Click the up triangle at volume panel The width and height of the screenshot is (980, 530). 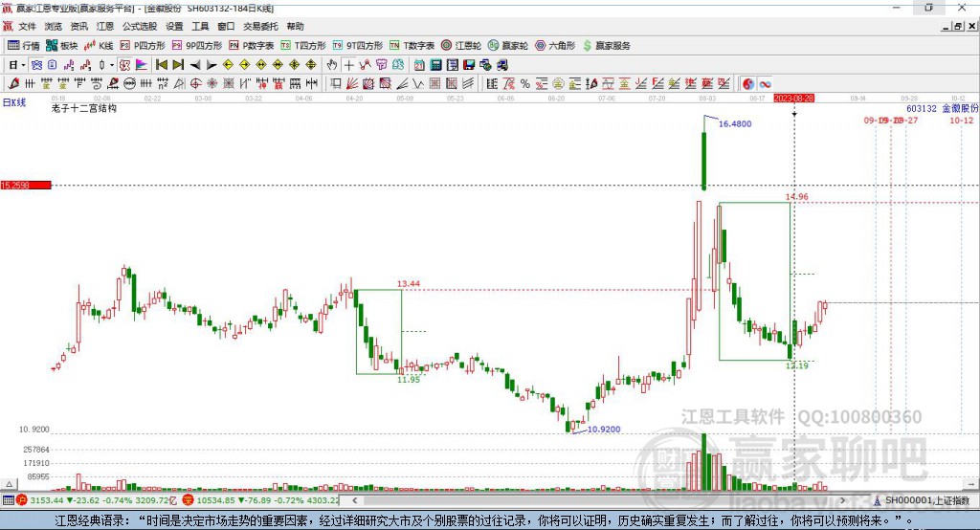[9, 484]
